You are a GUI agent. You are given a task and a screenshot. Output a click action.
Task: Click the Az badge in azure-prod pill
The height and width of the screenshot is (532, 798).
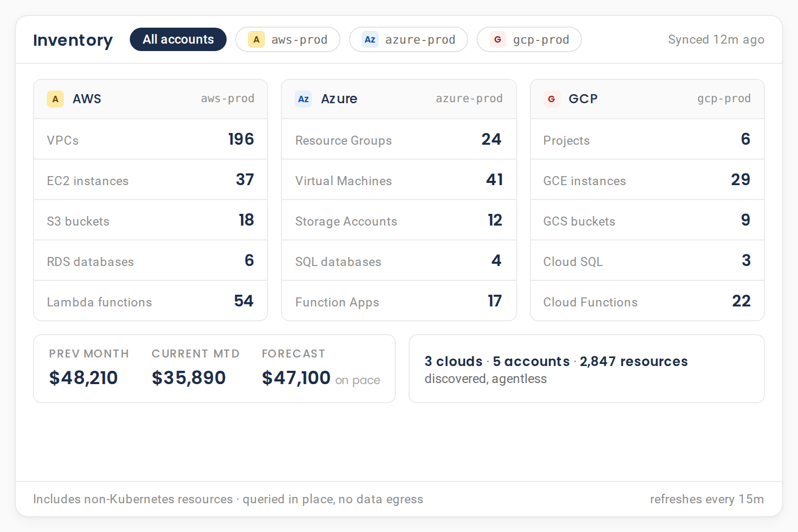pyautogui.click(x=370, y=39)
